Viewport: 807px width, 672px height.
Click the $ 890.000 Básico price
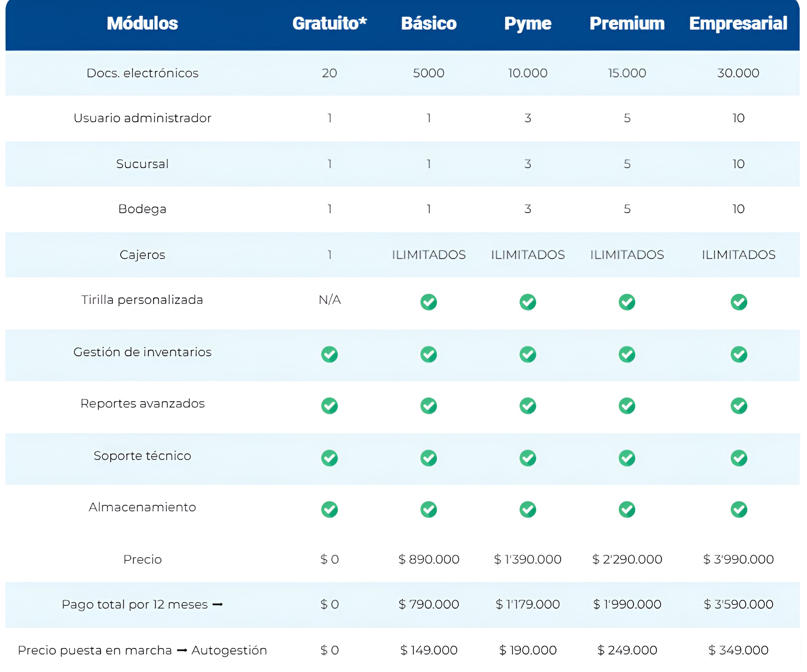428,559
